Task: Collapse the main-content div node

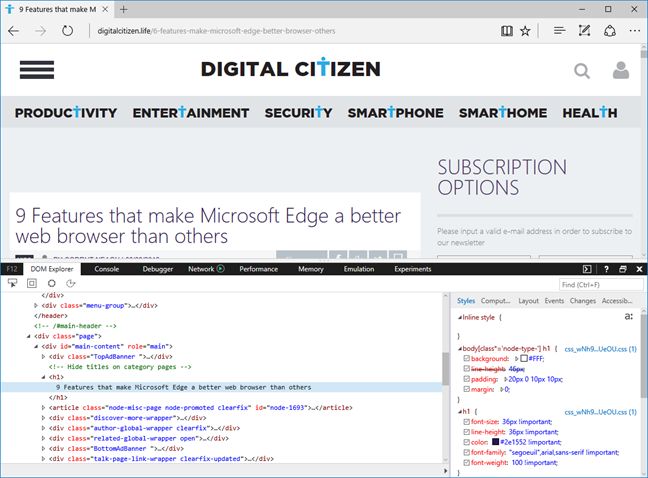Action: (x=36, y=346)
